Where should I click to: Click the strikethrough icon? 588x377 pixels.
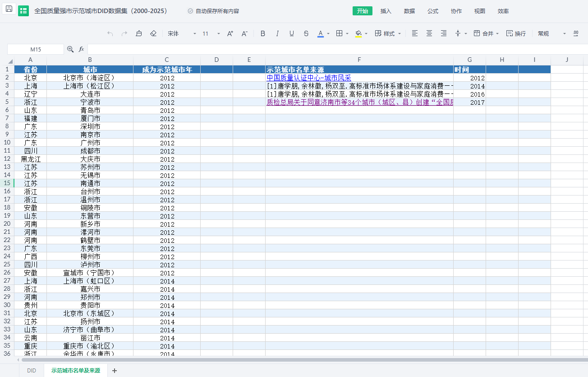(306, 33)
